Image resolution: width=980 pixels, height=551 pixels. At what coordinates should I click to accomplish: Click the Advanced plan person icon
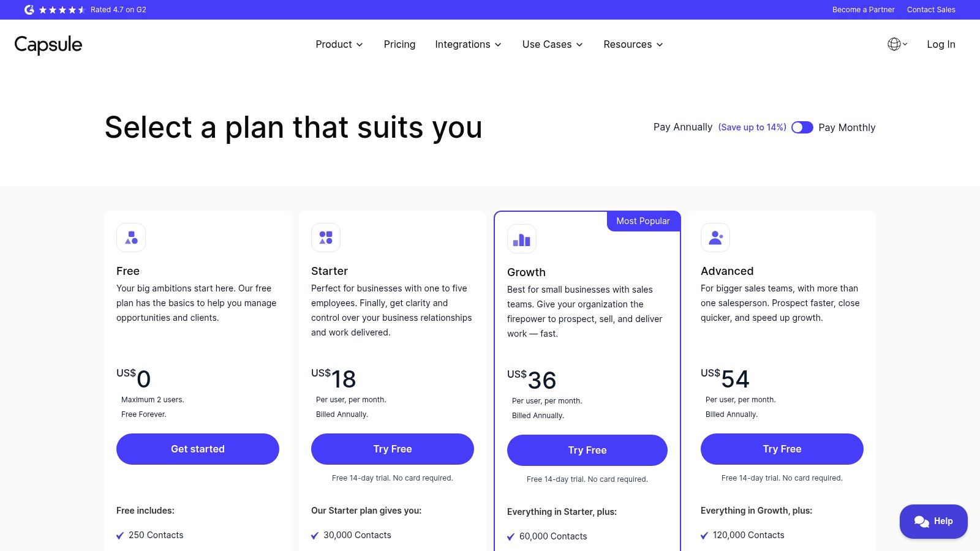[x=715, y=238]
